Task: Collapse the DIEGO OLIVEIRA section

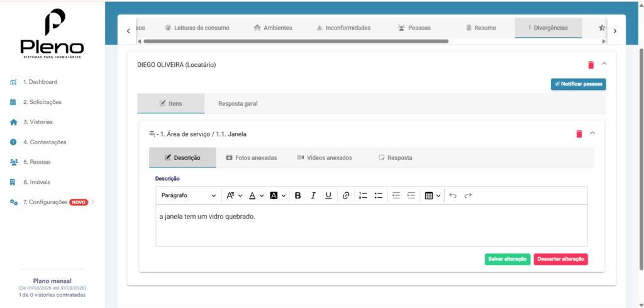Action: point(604,64)
